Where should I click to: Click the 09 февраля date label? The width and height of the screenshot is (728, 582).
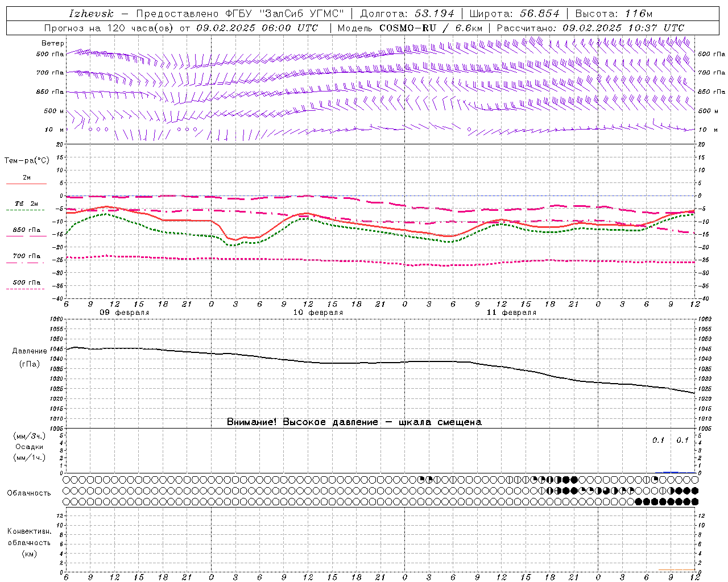click(125, 313)
